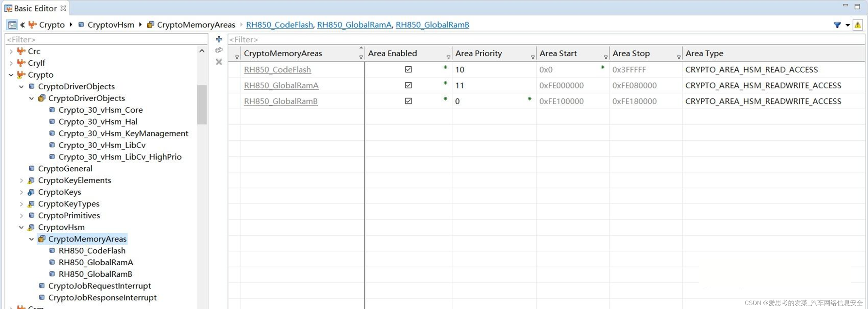Select Crypto_30_vHsm_LibCv tree item
This screenshot has width=868, height=309.
(x=102, y=145)
